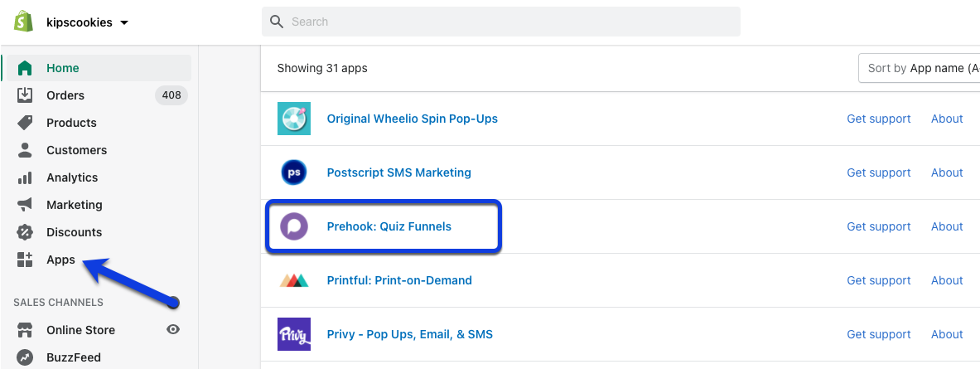Open BuzzFeed sales channel
The height and width of the screenshot is (369, 980).
(73, 357)
